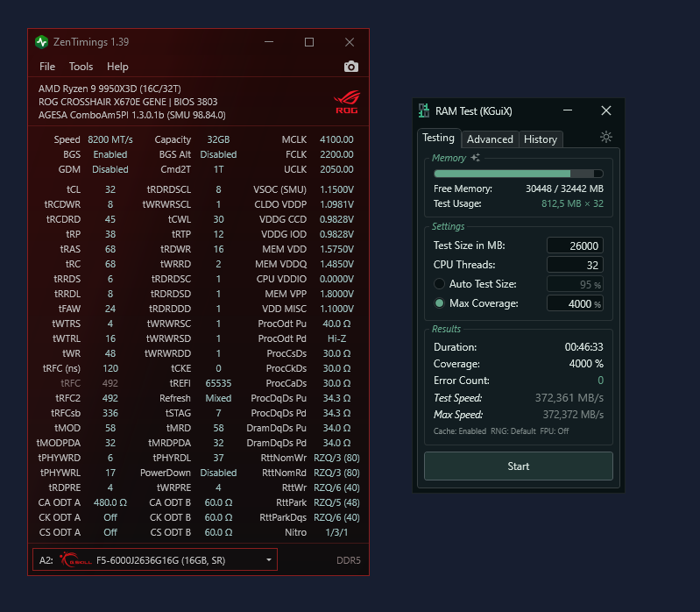The image size is (700, 612).
Task: Click the CPU Threads input field
Action: [x=575, y=265]
